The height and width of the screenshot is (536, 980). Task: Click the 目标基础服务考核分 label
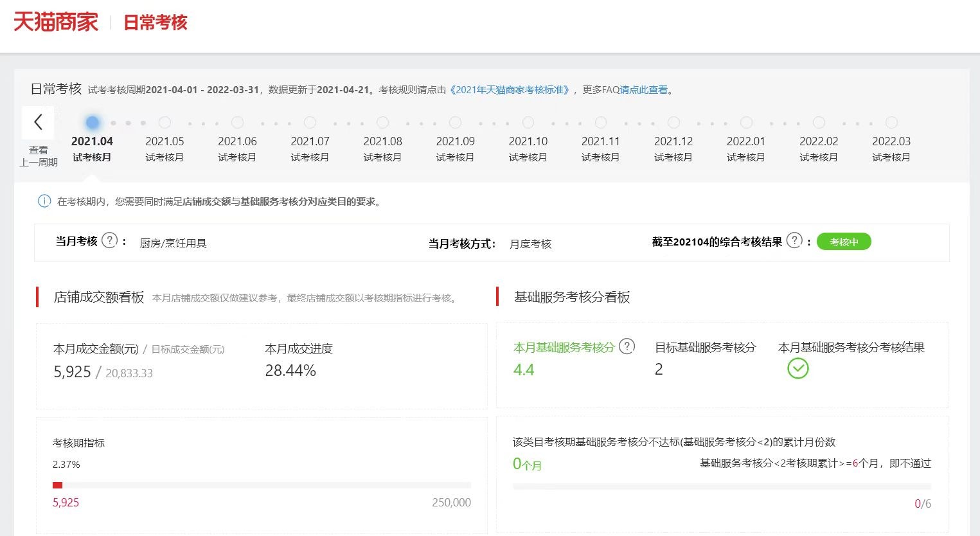click(x=705, y=348)
